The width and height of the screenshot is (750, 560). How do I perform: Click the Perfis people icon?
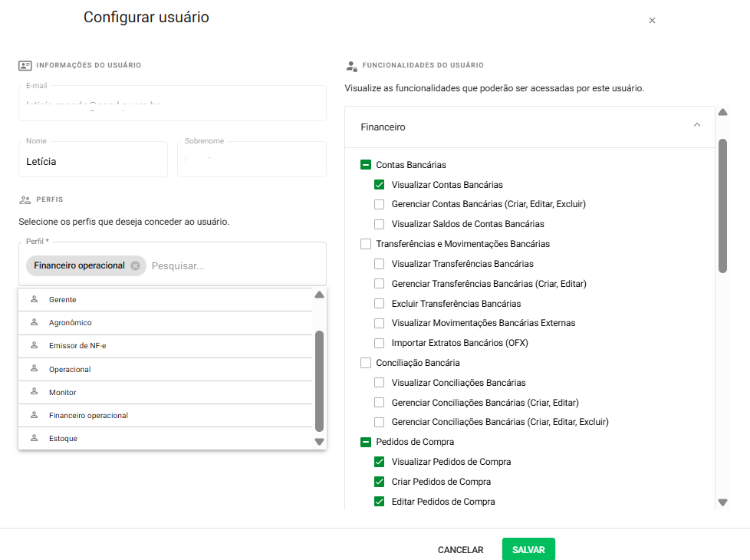click(25, 199)
